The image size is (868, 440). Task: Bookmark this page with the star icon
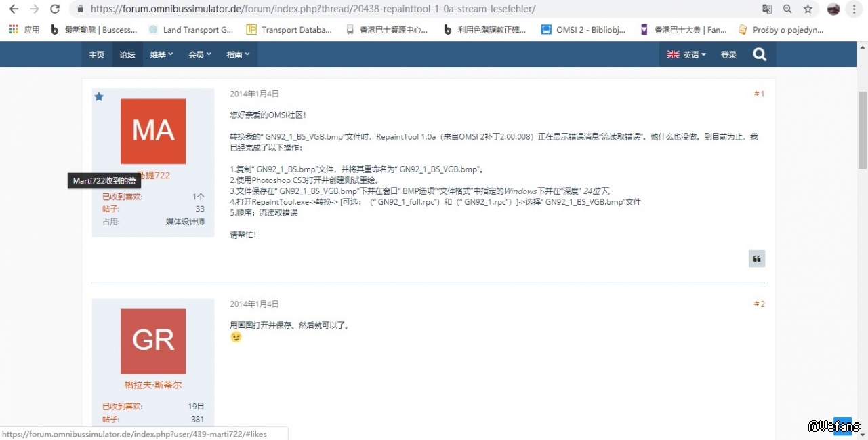(808, 9)
